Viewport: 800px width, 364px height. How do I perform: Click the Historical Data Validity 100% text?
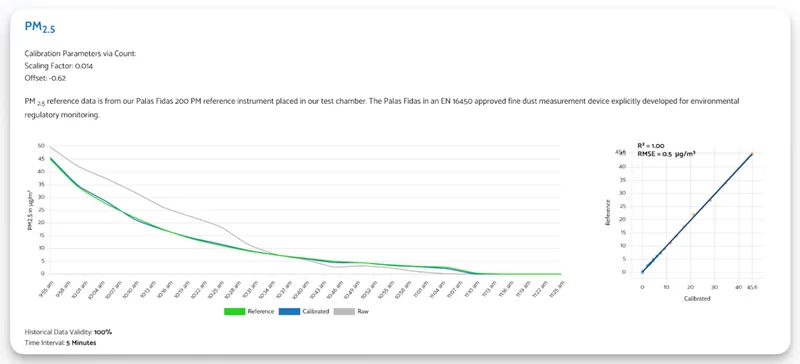coord(68,332)
